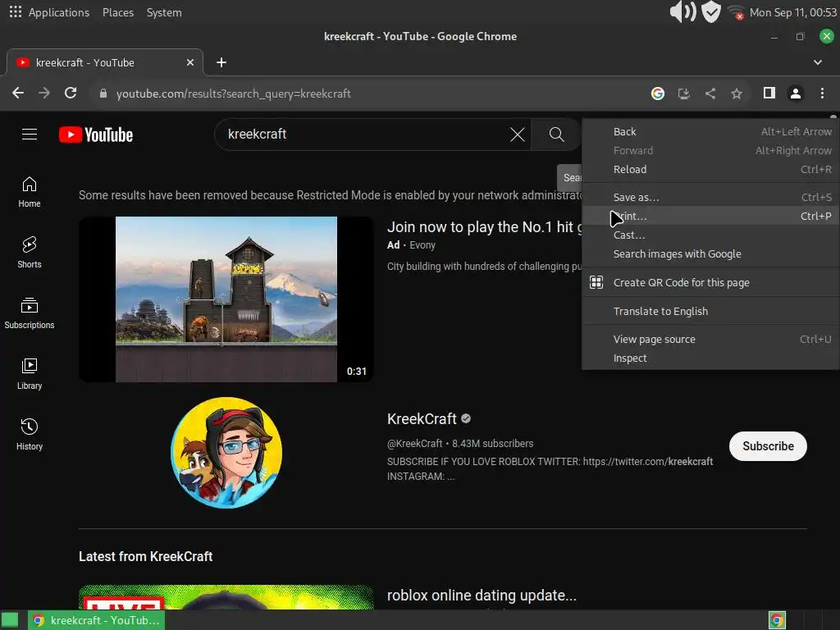Image resolution: width=840 pixels, height=630 pixels.
Task: Select the kreekcraft - YouTube tab
Action: 105,62
